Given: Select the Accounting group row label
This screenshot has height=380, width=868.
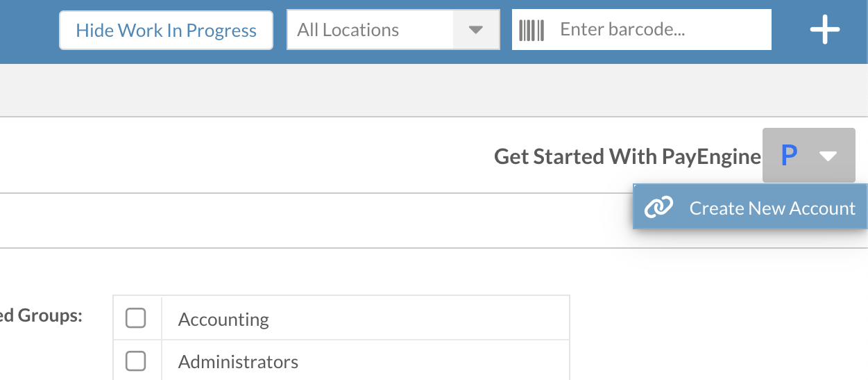Looking at the screenshot, I should click(x=223, y=320).
